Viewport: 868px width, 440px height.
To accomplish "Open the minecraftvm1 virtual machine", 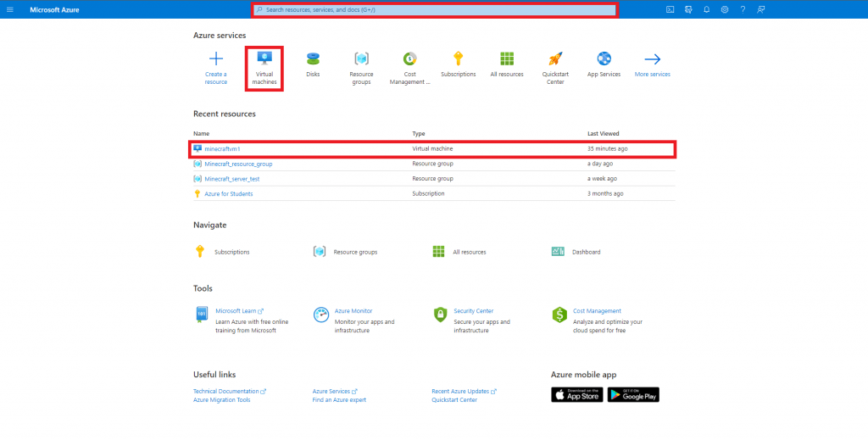I will pyautogui.click(x=222, y=149).
